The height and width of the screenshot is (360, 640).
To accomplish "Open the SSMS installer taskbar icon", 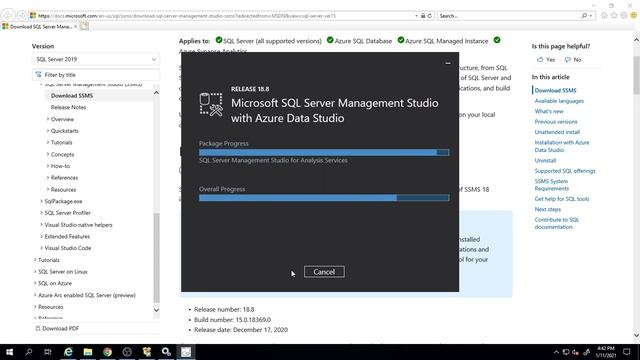I will [x=186, y=352].
